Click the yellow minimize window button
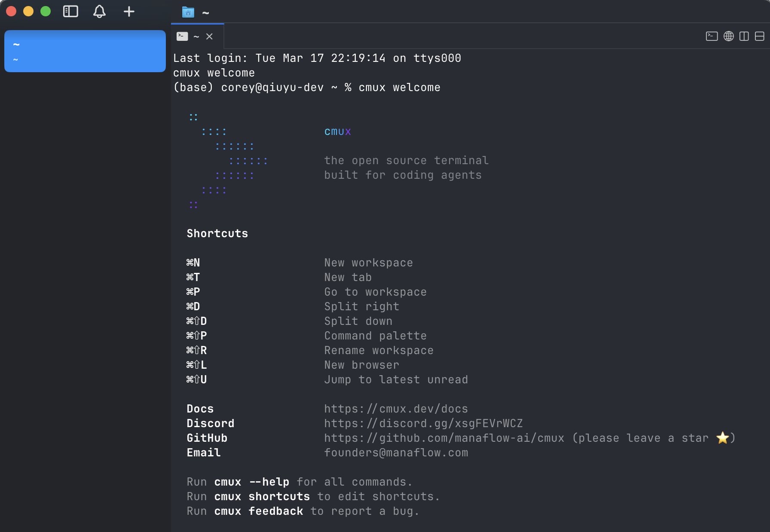Screen dimensions: 770x532 point(28,12)
